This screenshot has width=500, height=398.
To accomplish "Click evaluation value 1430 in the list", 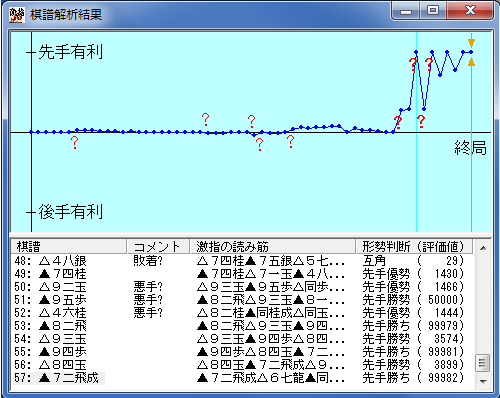I will click(x=446, y=274).
